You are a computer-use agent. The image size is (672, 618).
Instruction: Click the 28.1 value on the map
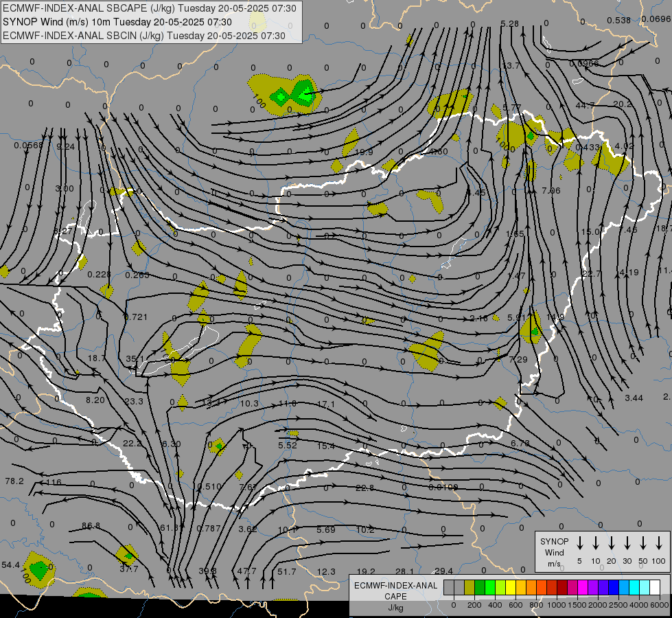coord(404,571)
